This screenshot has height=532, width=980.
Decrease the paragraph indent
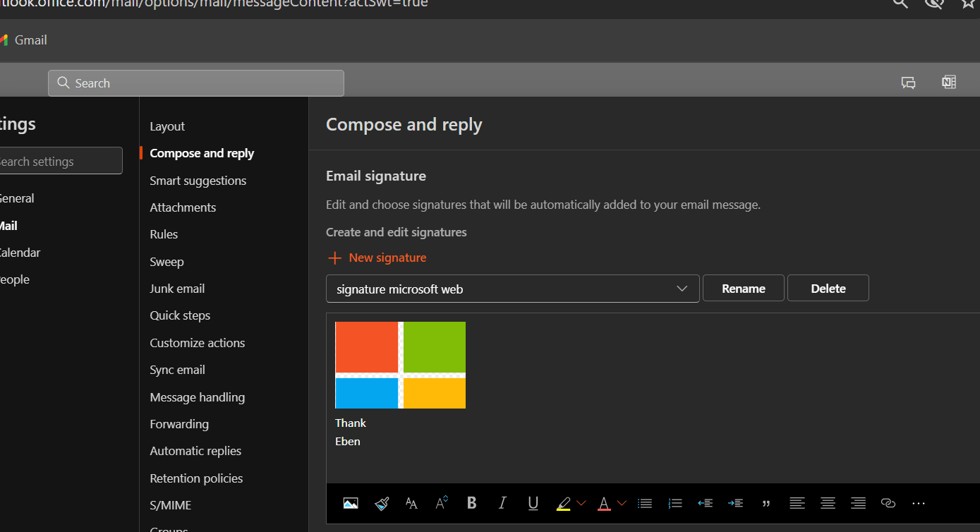coord(705,503)
